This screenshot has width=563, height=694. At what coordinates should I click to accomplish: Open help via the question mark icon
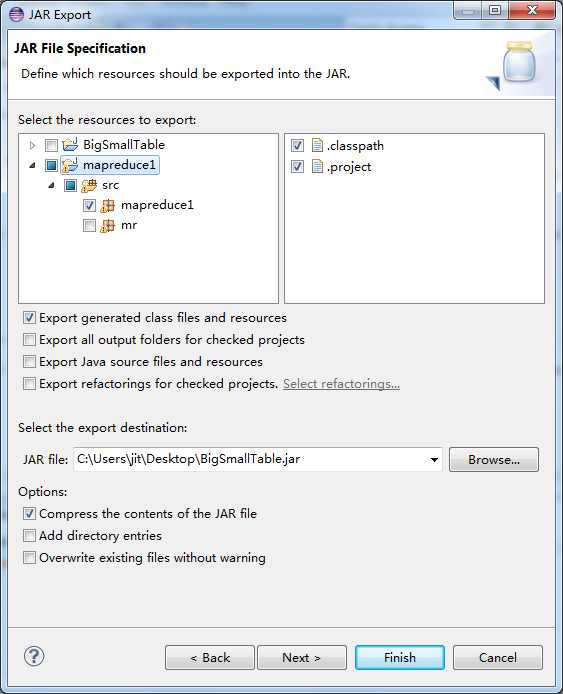coord(34,656)
